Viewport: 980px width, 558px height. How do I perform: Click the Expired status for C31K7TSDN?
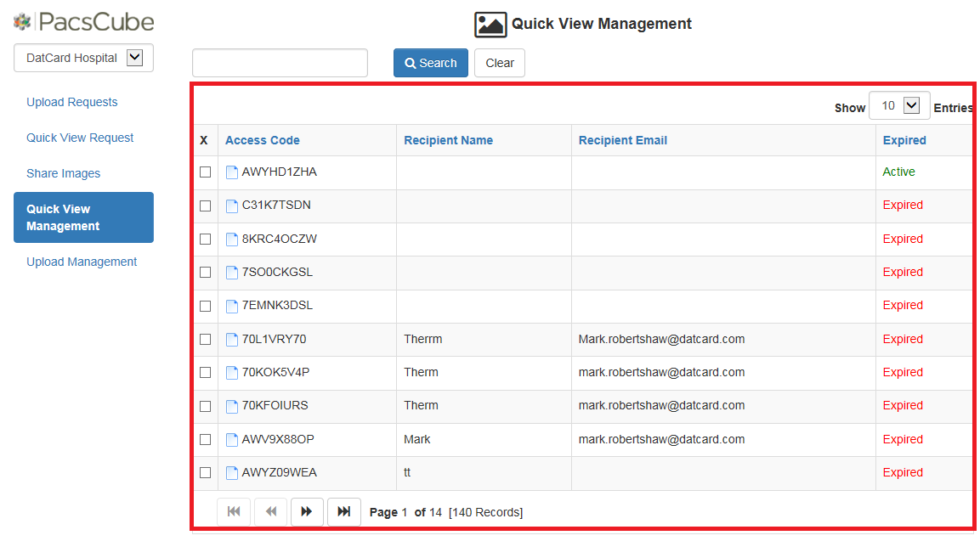(x=903, y=205)
